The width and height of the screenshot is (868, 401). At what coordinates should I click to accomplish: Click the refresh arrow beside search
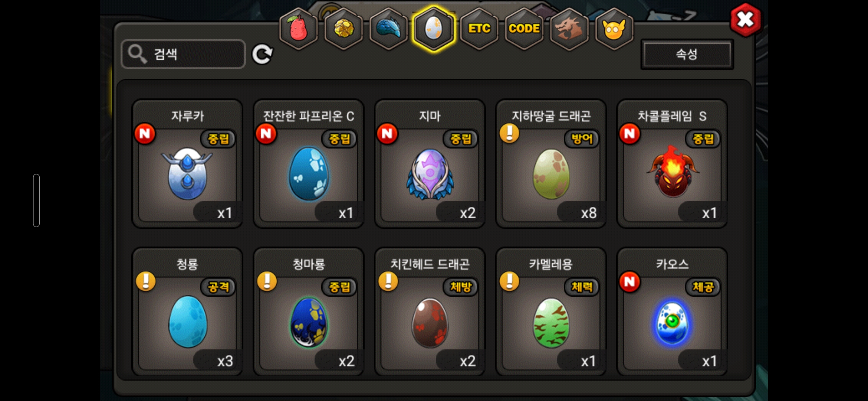point(262,55)
